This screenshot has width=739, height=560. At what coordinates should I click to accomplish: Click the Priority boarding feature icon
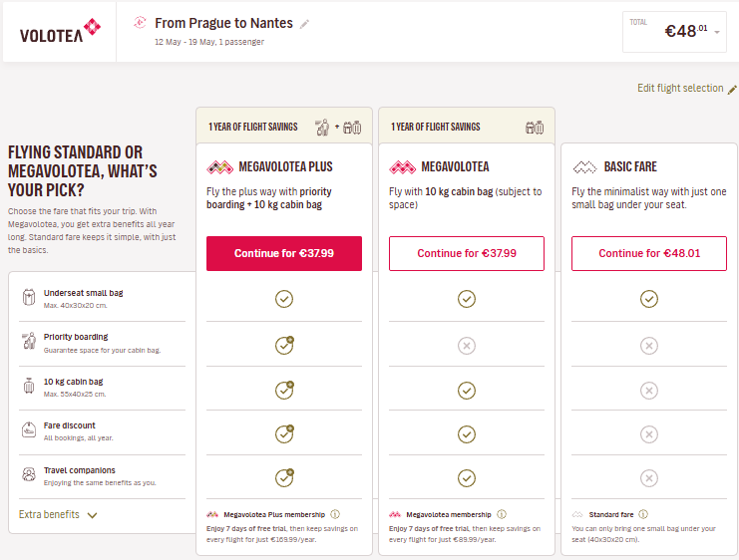coord(29,341)
